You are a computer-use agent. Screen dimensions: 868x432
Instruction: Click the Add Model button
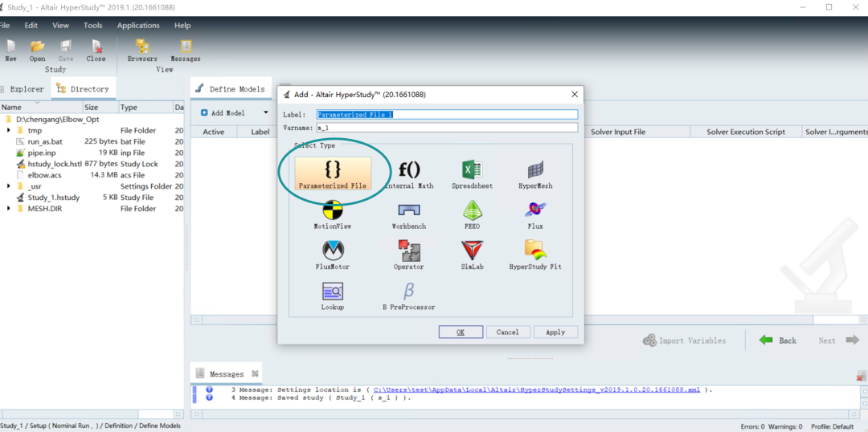pyautogui.click(x=223, y=113)
